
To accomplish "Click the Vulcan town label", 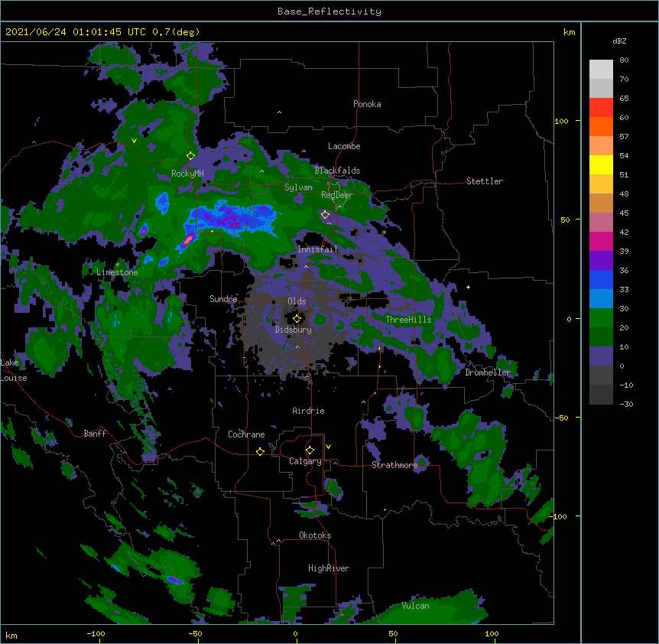I will pos(415,606).
